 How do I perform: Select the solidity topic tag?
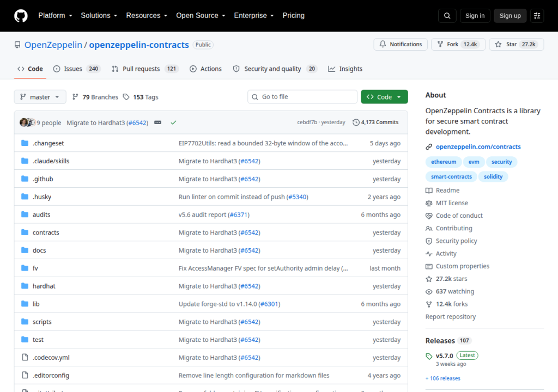pyautogui.click(x=493, y=176)
